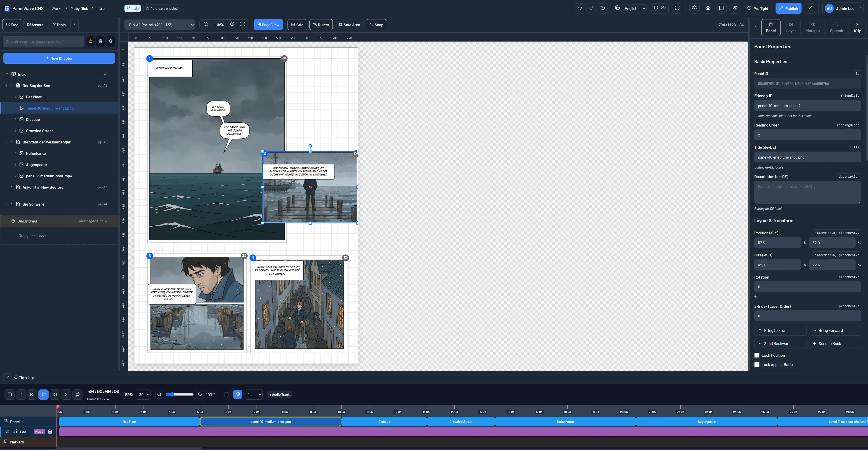Toggle Snap on the canvas toolbar
The width and height of the screenshot is (868, 450).
pyautogui.click(x=376, y=25)
